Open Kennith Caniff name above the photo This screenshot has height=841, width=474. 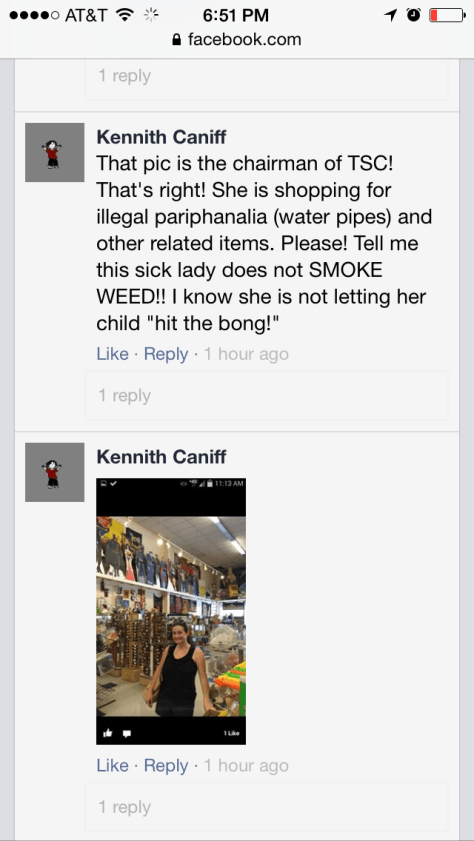tap(161, 457)
